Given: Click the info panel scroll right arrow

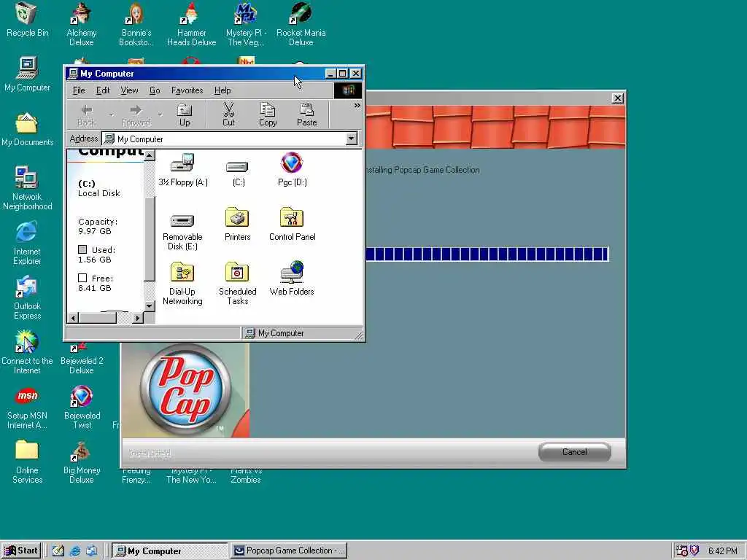Looking at the screenshot, I should (x=138, y=318).
